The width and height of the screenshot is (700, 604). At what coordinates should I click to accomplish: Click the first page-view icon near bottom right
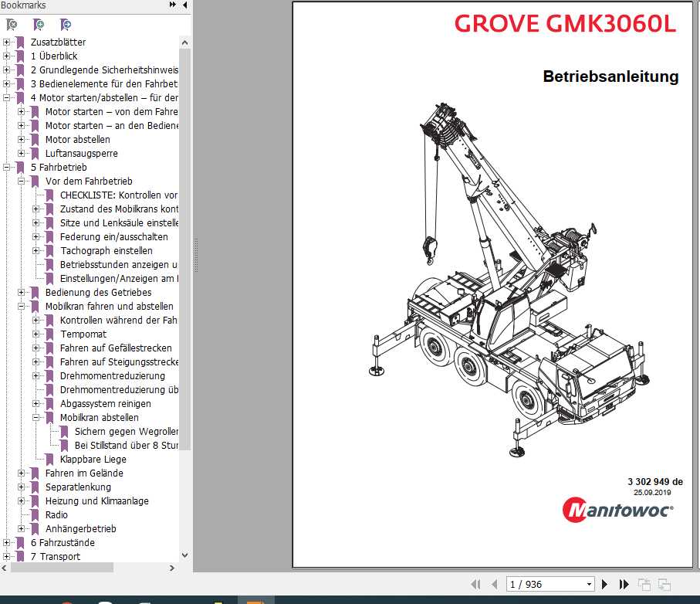click(x=644, y=584)
